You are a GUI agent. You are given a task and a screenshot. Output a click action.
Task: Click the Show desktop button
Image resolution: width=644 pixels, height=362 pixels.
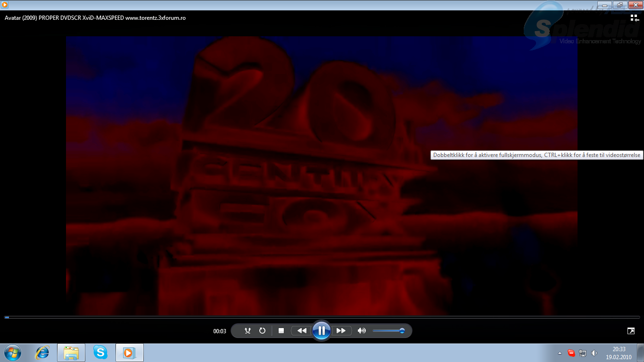point(641,353)
